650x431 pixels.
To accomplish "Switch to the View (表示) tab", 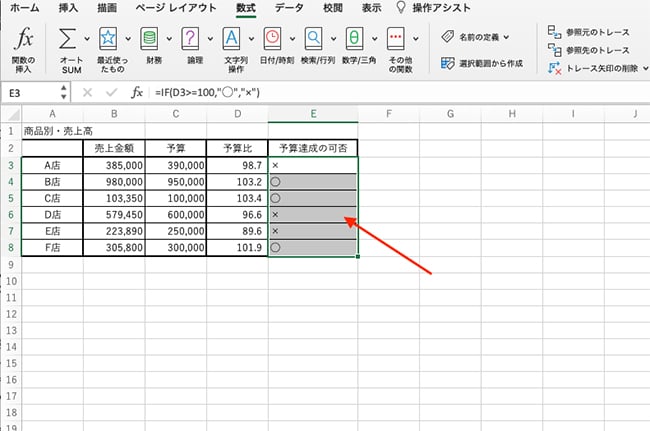I will pyautogui.click(x=371, y=8).
